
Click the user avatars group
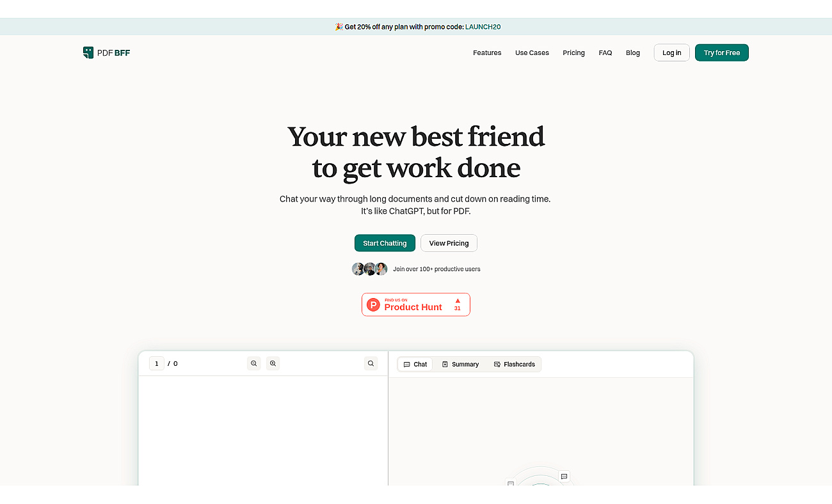click(x=370, y=269)
